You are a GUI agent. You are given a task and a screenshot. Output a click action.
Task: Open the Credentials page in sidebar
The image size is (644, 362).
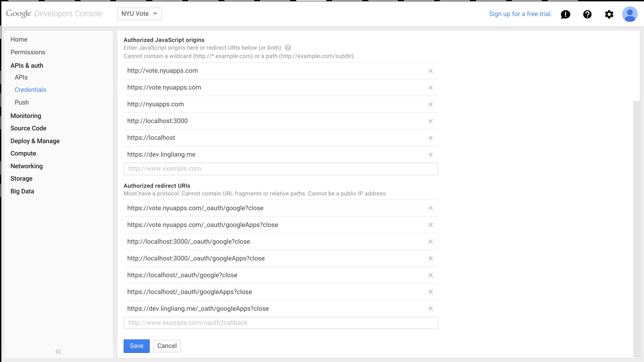tap(30, 90)
